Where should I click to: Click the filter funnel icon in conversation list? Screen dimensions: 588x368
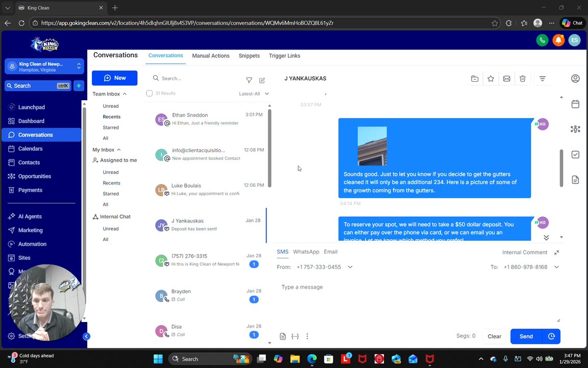(x=249, y=80)
